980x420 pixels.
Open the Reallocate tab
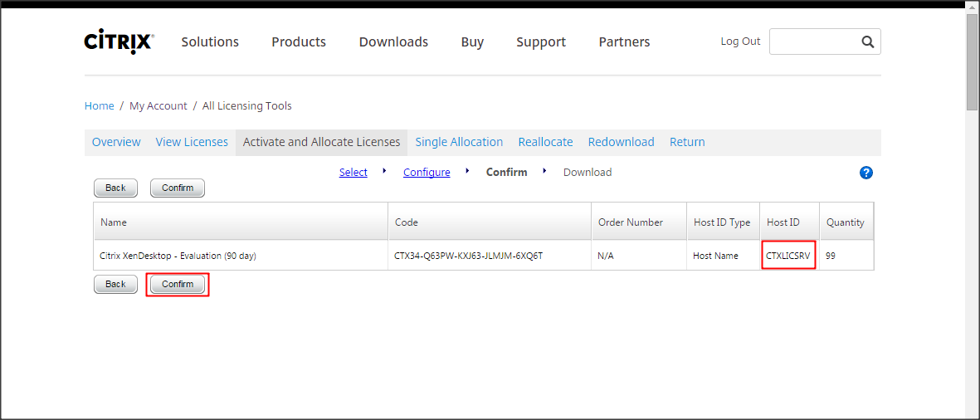(x=545, y=142)
